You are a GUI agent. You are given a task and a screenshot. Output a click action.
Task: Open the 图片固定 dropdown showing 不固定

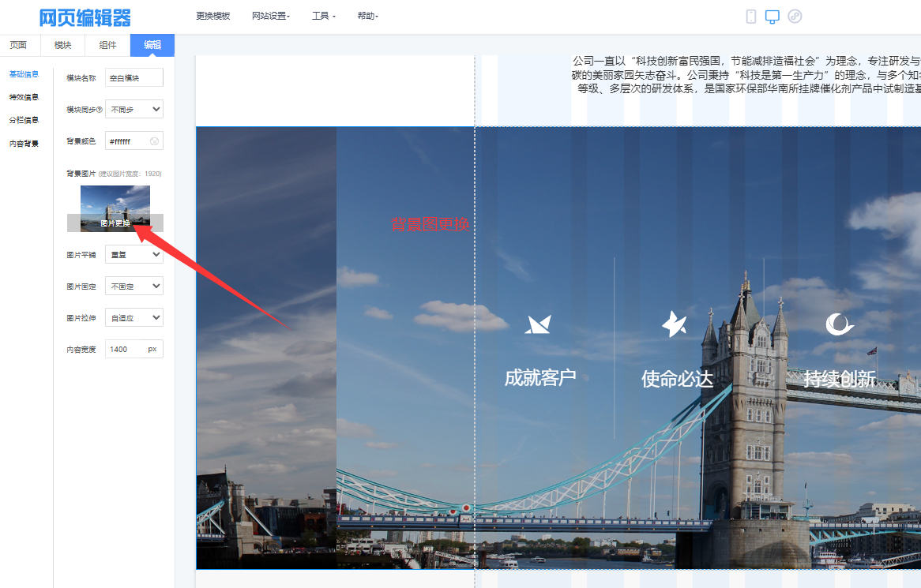[x=134, y=287]
